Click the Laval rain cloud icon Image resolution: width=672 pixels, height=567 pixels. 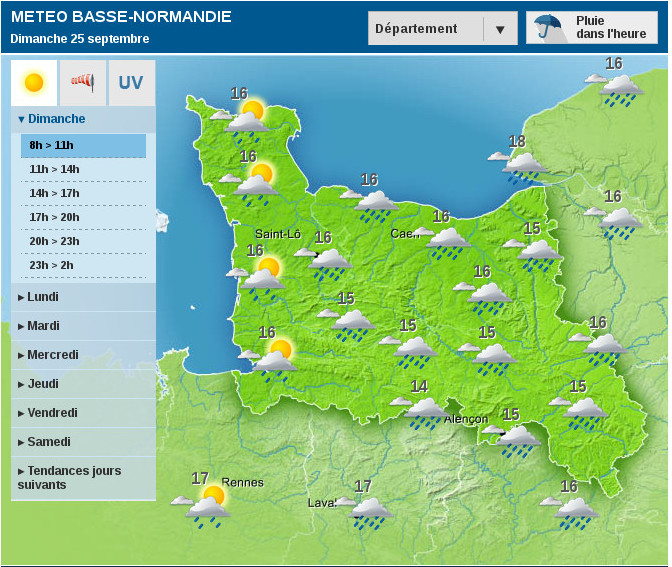coord(370,512)
